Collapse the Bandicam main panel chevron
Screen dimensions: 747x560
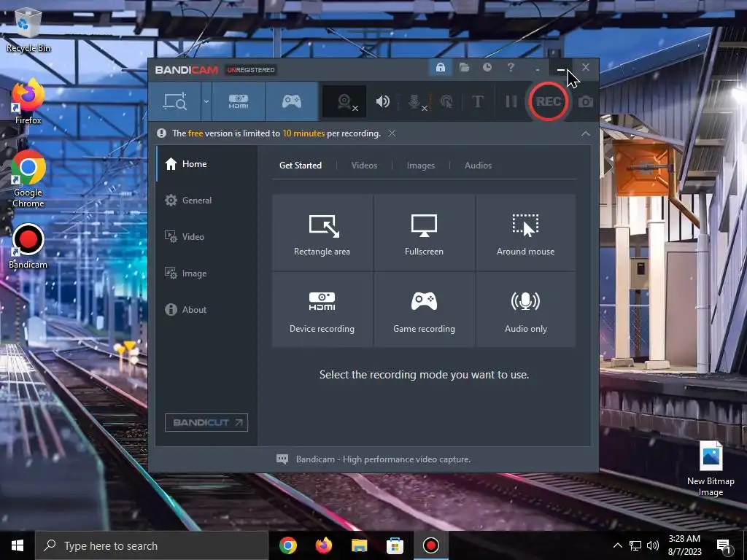tap(586, 134)
